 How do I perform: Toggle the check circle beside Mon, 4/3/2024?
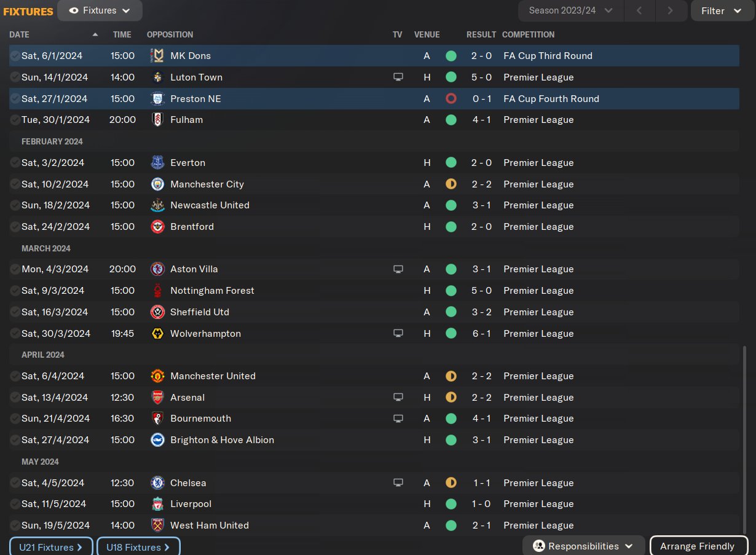click(15, 269)
